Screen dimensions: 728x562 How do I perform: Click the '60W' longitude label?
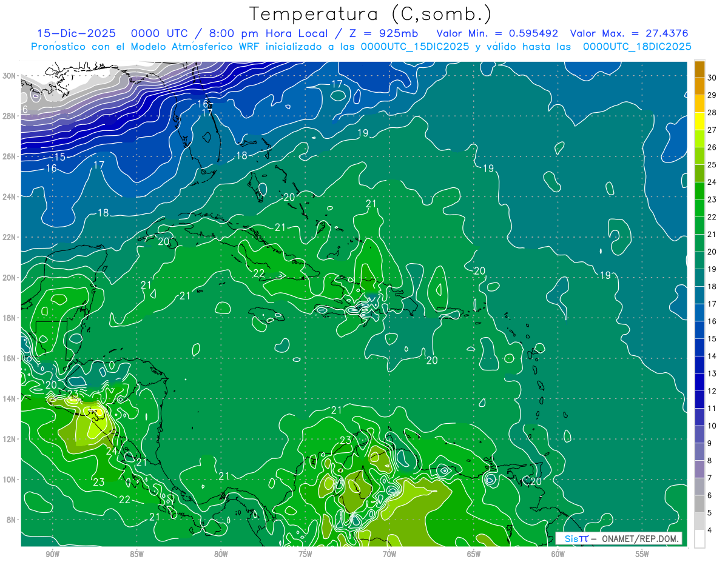pyautogui.click(x=558, y=554)
